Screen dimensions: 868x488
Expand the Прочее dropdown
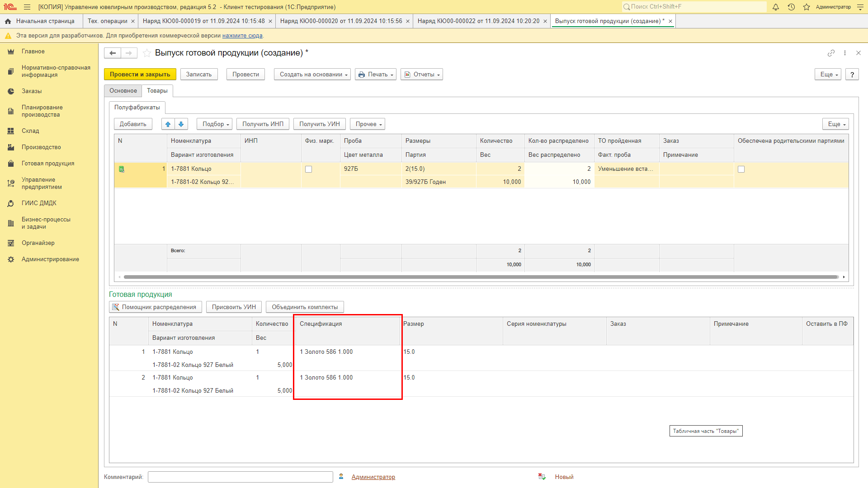click(x=368, y=124)
